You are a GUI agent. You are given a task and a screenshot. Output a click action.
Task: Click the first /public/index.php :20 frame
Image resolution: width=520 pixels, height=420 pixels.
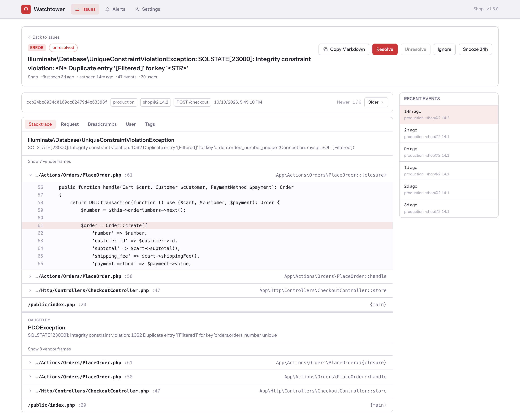pyautogui.click(x=207, y=305)
